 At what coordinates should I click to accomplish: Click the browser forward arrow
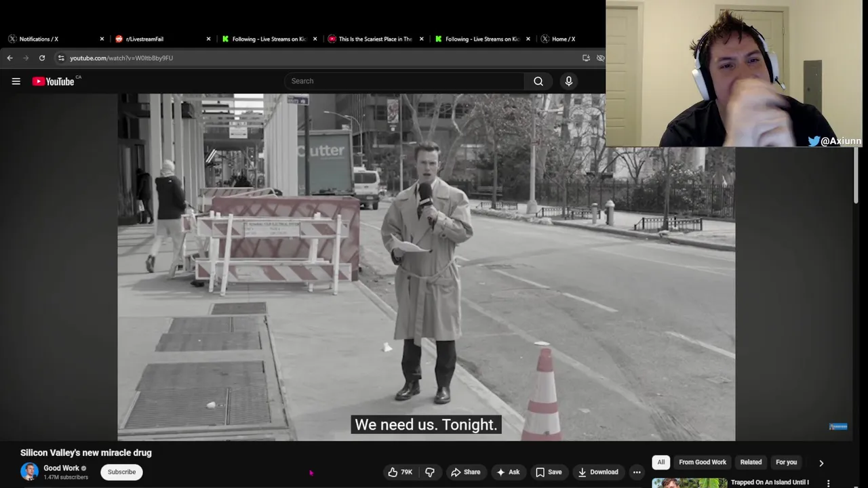(26, 58)
